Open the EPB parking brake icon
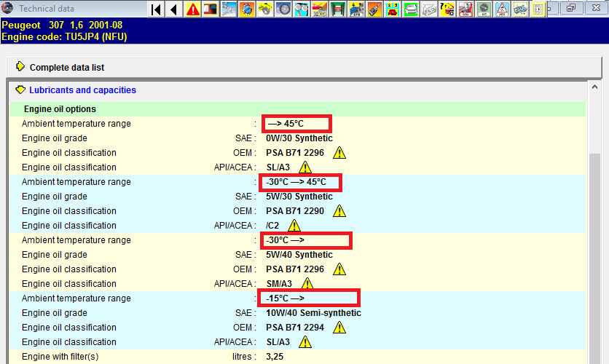 tap(356, 9)
